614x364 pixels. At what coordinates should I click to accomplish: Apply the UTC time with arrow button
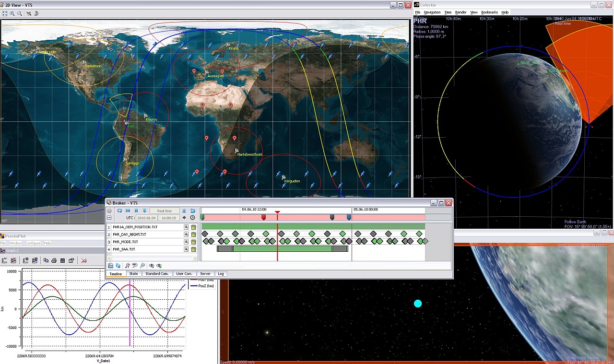coord(184,218)
